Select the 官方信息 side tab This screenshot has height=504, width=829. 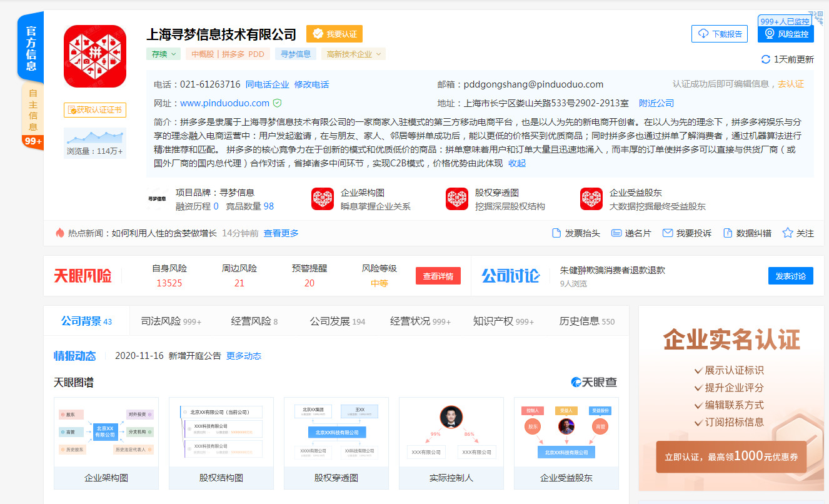31,47
